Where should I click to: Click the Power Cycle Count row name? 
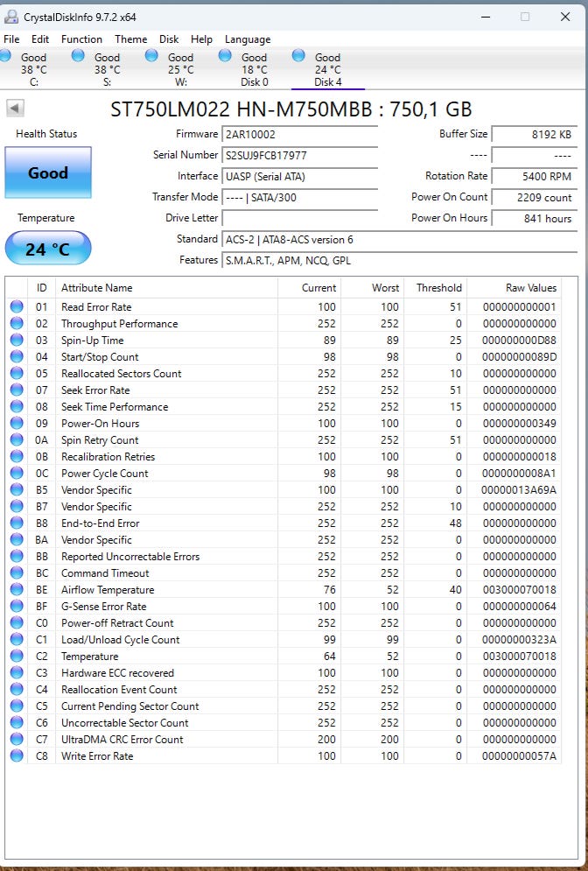click(104, 474)
